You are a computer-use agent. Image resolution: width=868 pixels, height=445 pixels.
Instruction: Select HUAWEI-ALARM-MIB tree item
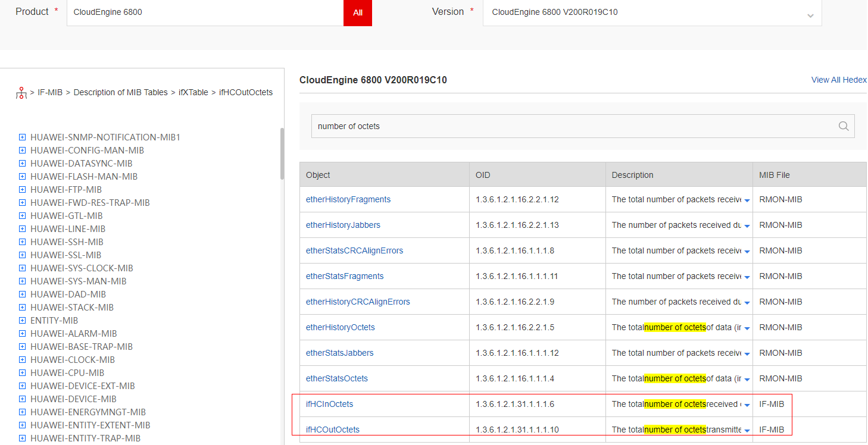pos(73,334)
